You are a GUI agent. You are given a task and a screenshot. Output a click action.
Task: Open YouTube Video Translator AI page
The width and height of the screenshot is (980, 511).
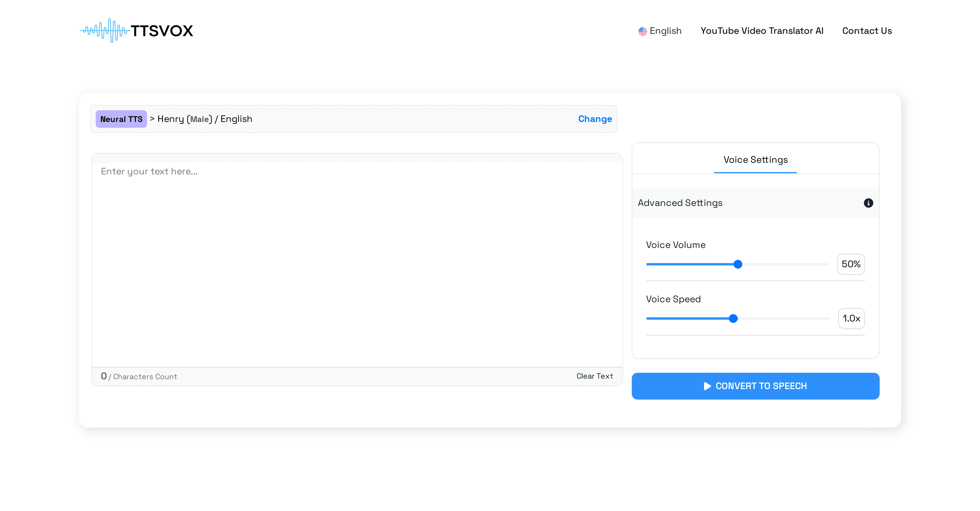click(762, 31)
